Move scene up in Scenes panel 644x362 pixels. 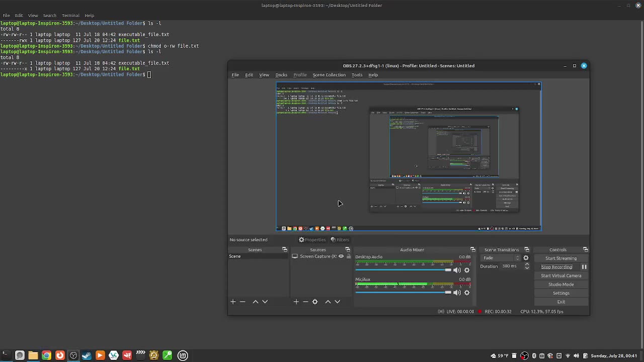tap(256, 302)
